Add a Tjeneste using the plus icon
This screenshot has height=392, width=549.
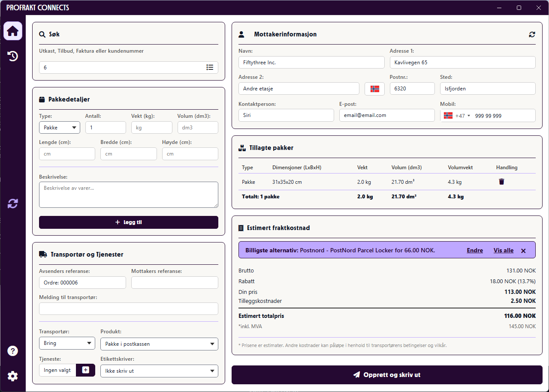[x=85, y=370]
